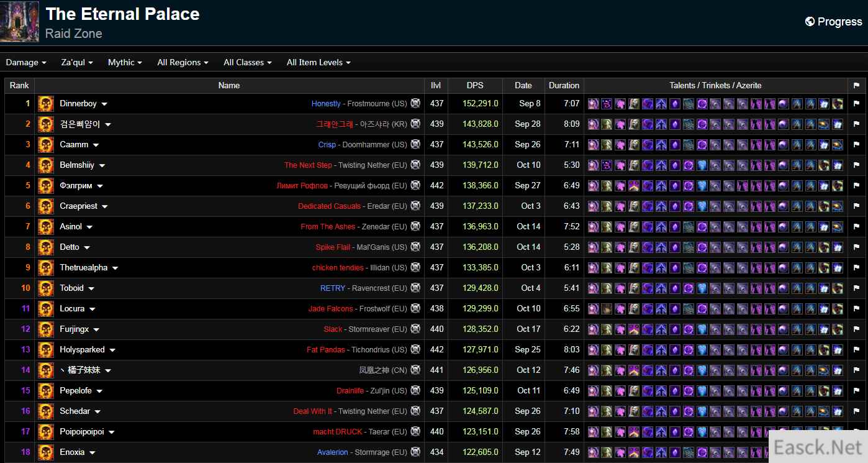
Task: Click the class icon next to Caamm
Action: coord(46,145)
